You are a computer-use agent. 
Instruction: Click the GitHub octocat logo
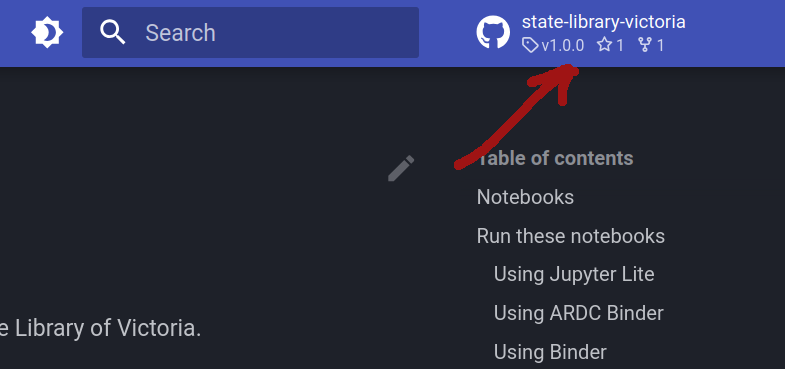pyautogui.click(x=493, y=33)
